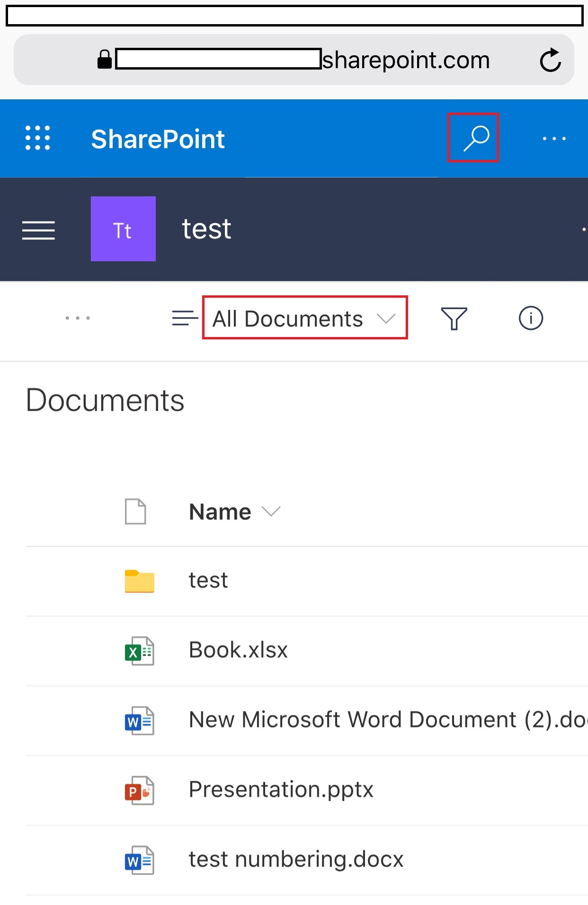The width and height of the screenshot is (588, 905).
Task: Open the command bar ellipsis menu
Action: pos(78,318)
